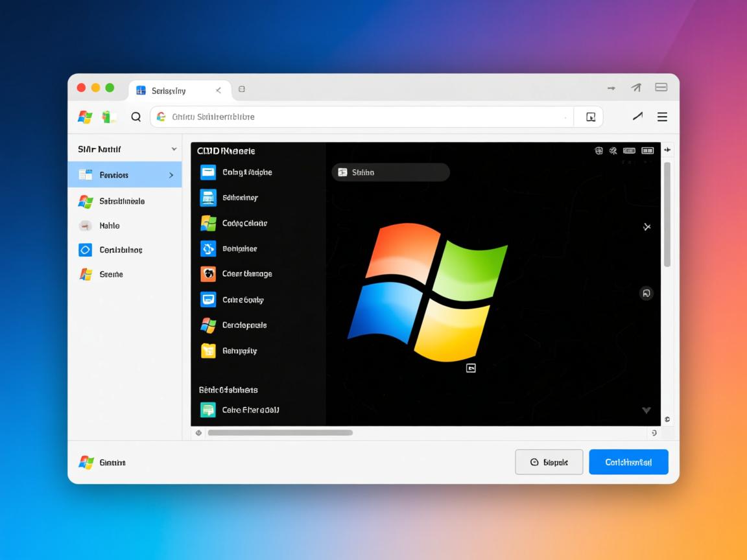Click the green document icon below the dark list

tap(208, 410)
